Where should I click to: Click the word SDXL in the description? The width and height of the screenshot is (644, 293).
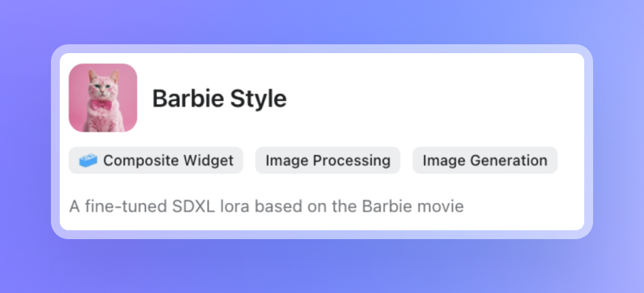click(x=194, y=206)
